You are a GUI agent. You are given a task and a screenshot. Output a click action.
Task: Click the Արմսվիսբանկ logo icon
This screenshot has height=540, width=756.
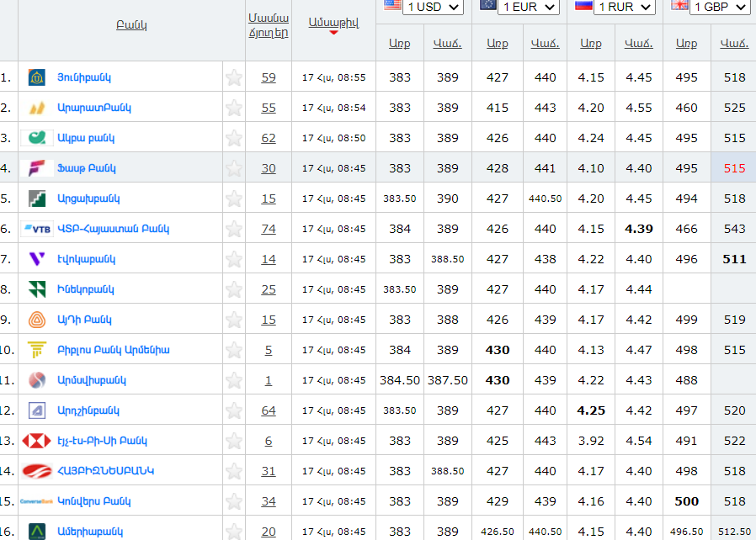[37, 380]
